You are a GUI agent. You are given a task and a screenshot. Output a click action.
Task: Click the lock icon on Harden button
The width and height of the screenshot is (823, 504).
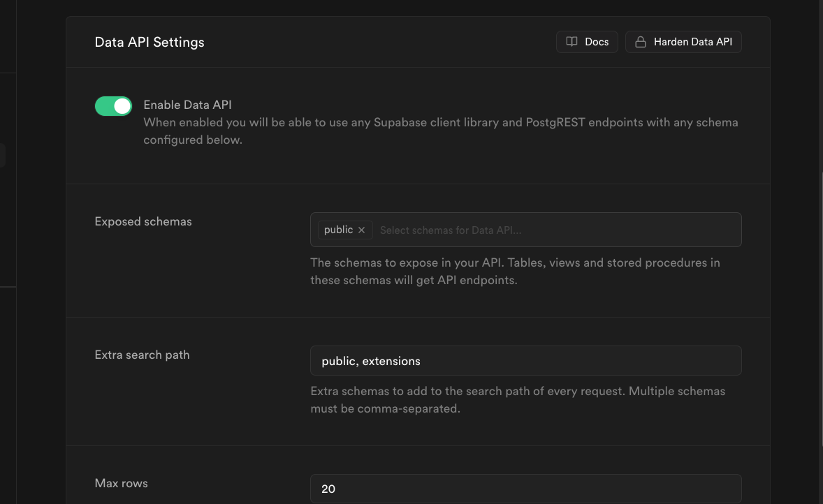(640, 42)
